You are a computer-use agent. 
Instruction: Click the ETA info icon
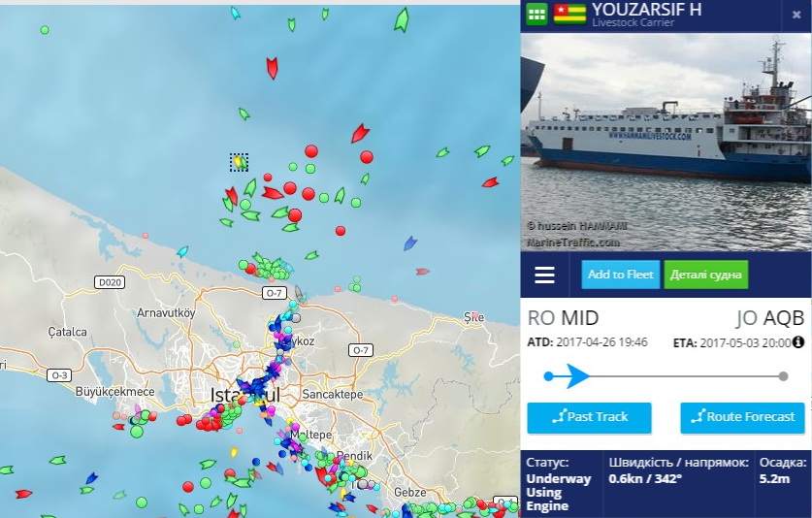[x=798, y=341]
